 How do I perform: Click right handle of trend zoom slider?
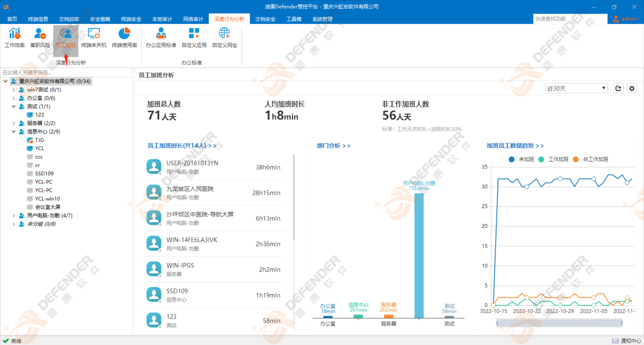point(622,323)
